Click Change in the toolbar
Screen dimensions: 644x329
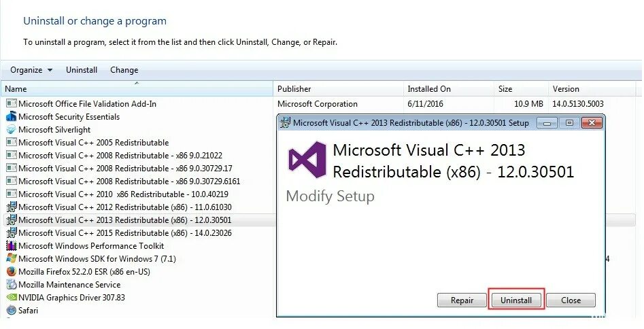[x=124, y=70]
